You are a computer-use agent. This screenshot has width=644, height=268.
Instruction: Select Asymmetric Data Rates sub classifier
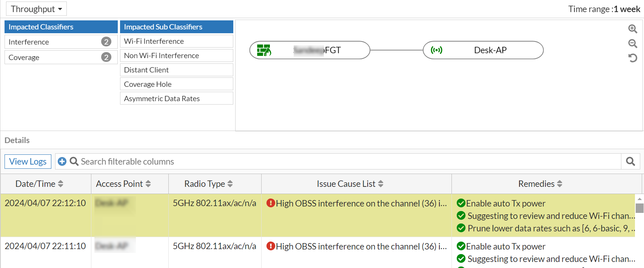point(176,99)
